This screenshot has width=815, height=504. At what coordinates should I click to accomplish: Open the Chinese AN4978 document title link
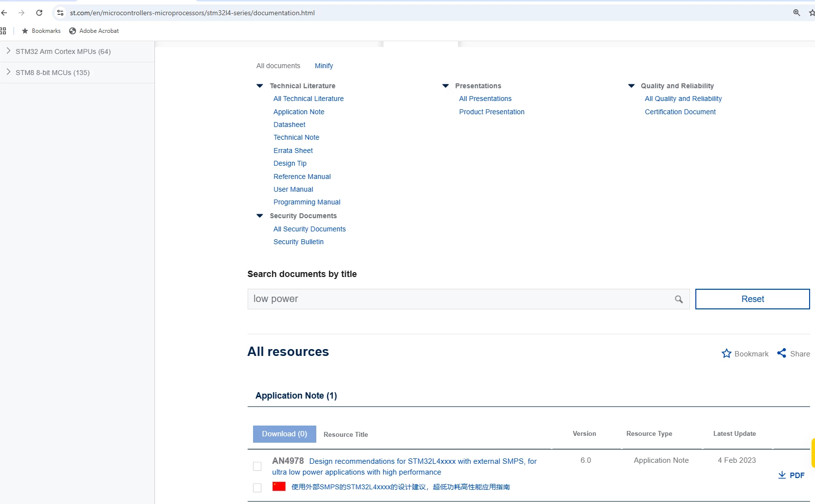(400, 487)
